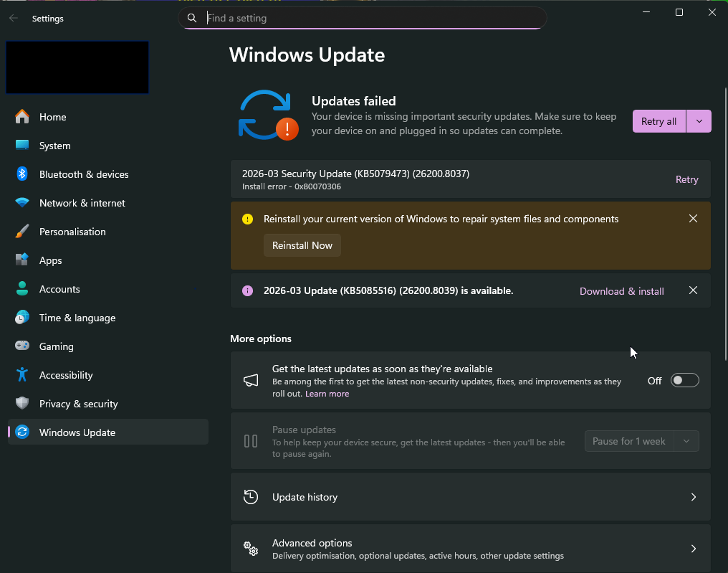Image resolution: width=728 pixels, height=573 pixels.
Task: Go to Bluetooth & devices
Action: [108, 174]
